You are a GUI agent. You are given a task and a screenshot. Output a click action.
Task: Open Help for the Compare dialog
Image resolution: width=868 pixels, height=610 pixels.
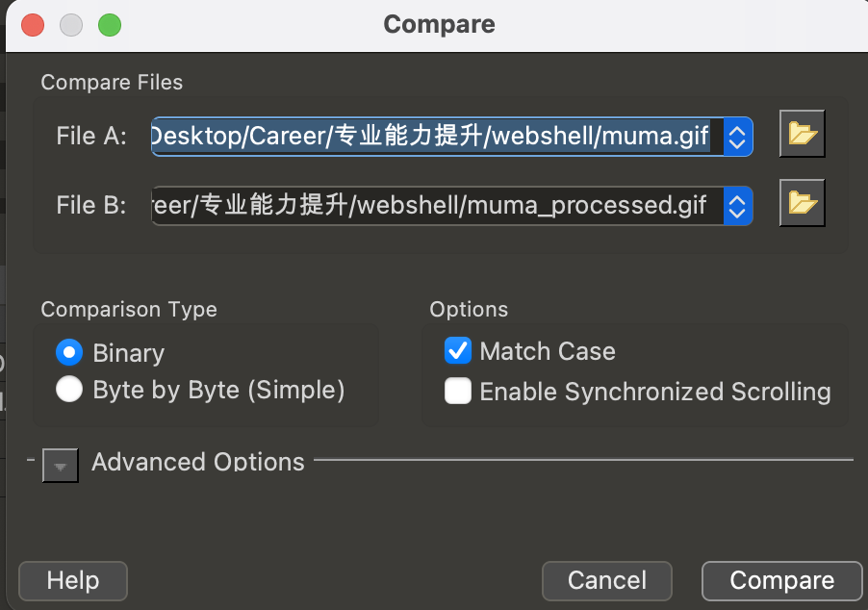click(x=73, y=580)
